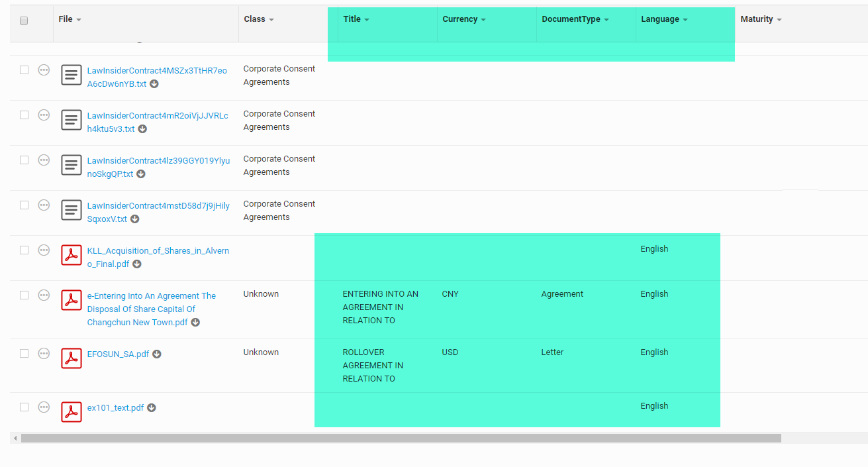Open ellipsis menu for EFOSUN_SA.pdf row
This screenshot has width=868, height=467.
click(x=44, y=354)
